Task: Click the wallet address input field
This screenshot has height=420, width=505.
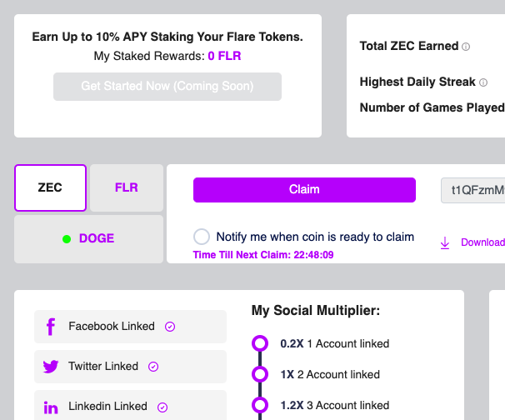Action: [x=472, y=190]
